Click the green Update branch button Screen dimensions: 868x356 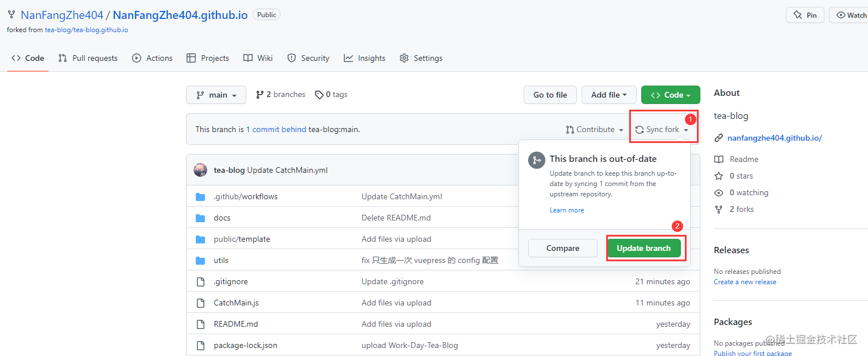tap(644, 248)
